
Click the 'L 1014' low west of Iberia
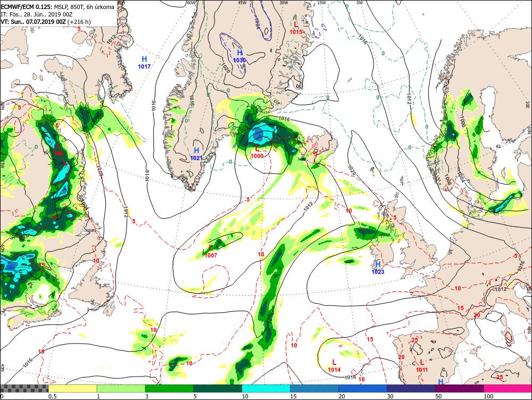point(334,366)
